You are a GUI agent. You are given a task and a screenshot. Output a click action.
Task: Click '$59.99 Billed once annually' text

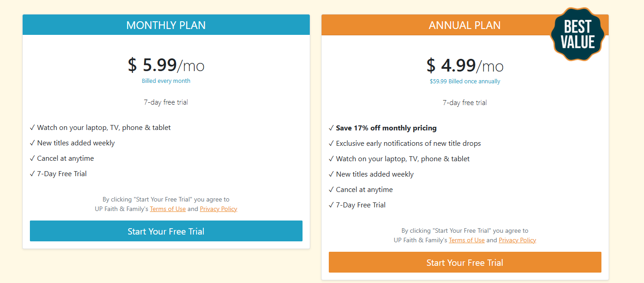(465, 82)
